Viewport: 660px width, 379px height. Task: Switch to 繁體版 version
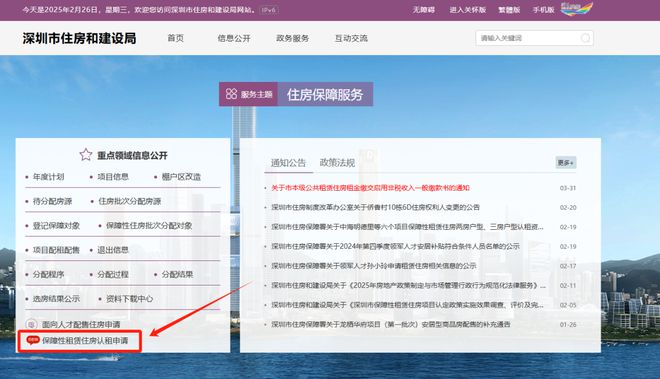[509, 10]
